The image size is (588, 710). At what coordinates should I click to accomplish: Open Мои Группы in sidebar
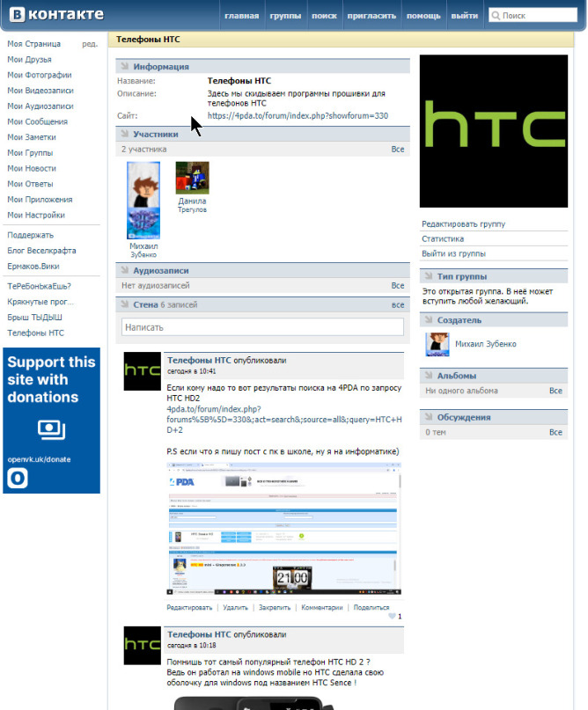click(x=30, y=152)
